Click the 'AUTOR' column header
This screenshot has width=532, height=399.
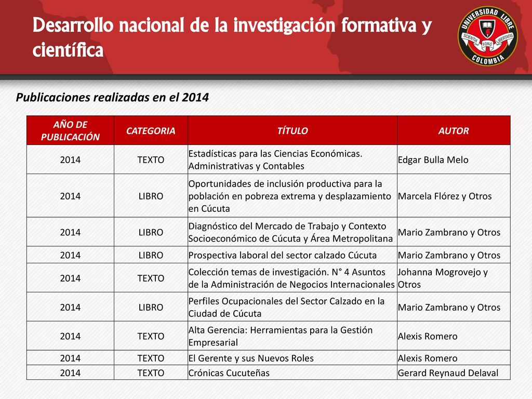(454, 130)
